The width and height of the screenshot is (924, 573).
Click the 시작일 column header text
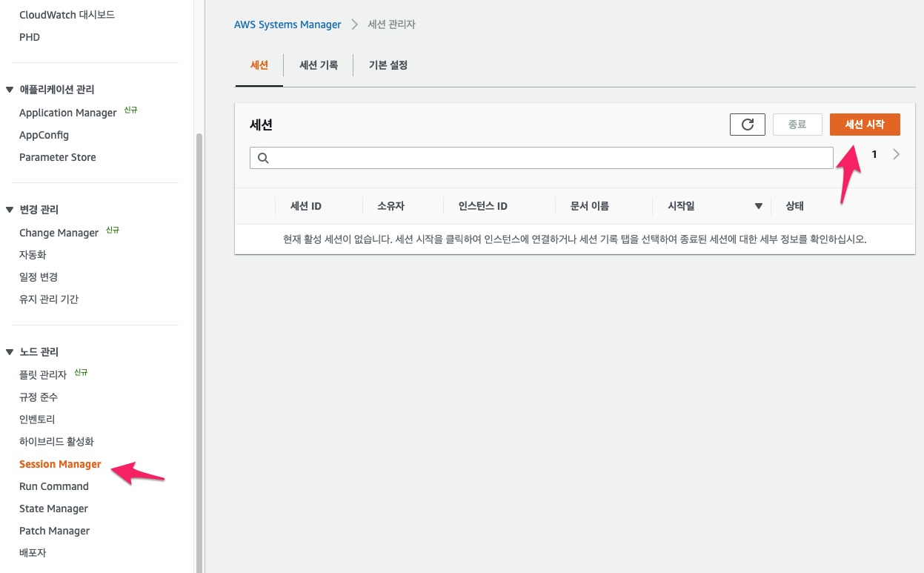pyautogui.click(x=681, y=206)
